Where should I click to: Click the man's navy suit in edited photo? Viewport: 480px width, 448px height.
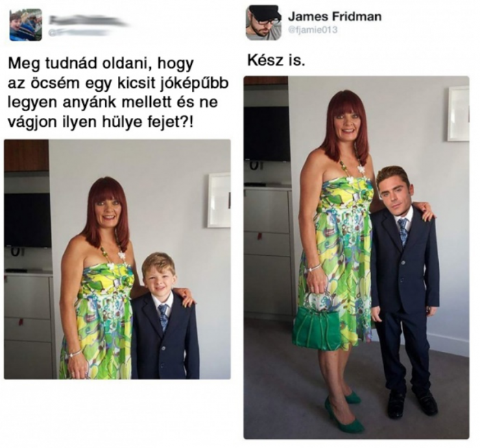pyautogui.click(x=405, y=292)
